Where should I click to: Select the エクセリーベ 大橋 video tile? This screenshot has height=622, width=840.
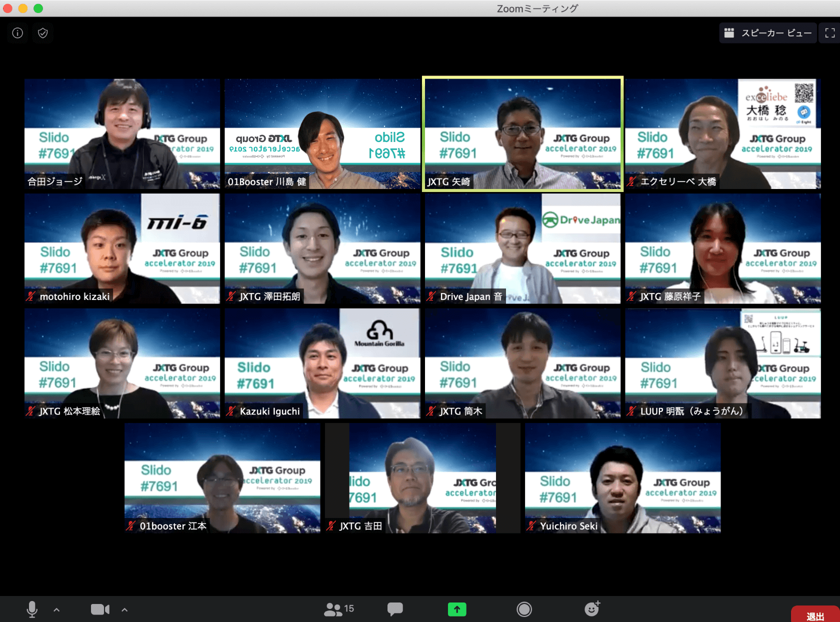723,133
